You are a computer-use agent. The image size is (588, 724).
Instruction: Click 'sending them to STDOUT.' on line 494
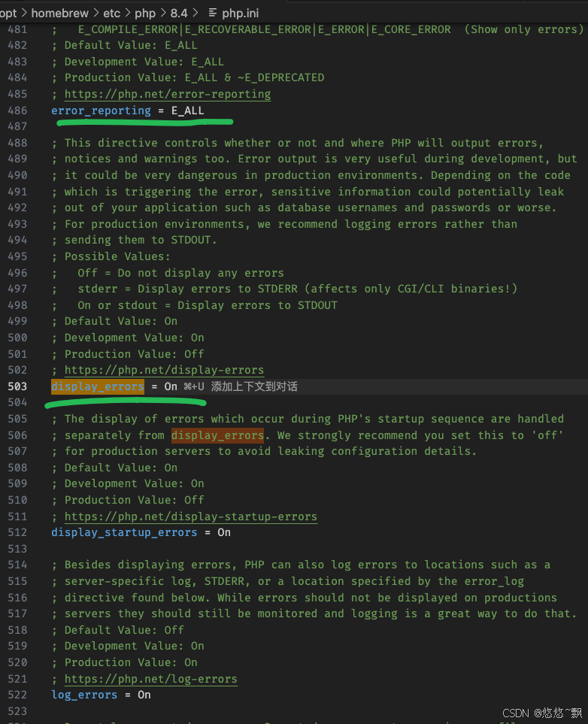(141, 240)
